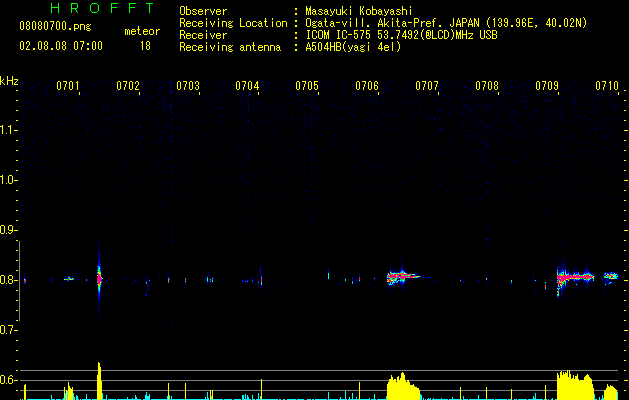Select the filename 08080700.png
The image size is (629, 400).
(x=55, y=27)
